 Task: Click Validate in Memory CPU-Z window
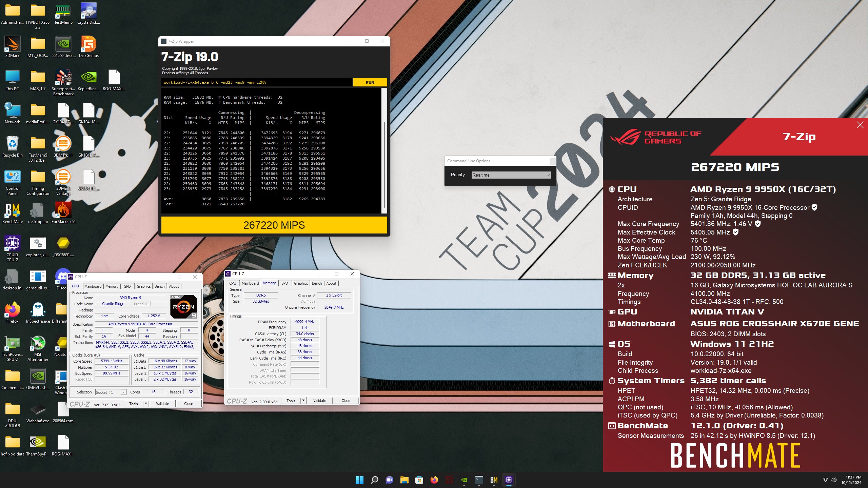320,401
